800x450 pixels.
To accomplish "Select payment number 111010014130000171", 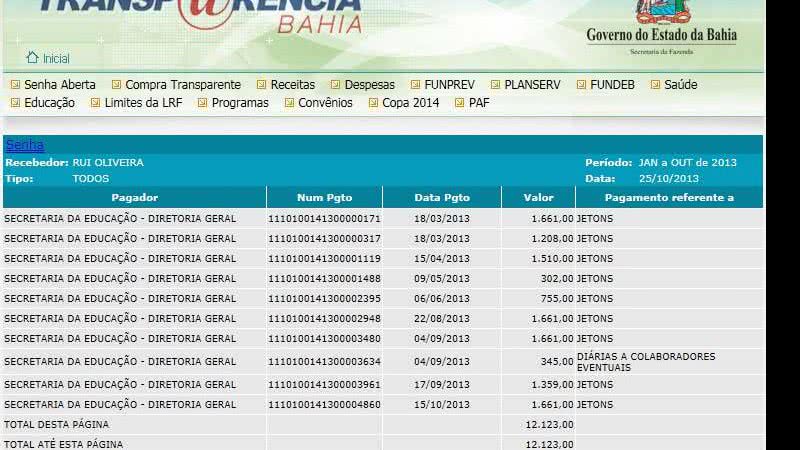I will [x=324, y=218].
